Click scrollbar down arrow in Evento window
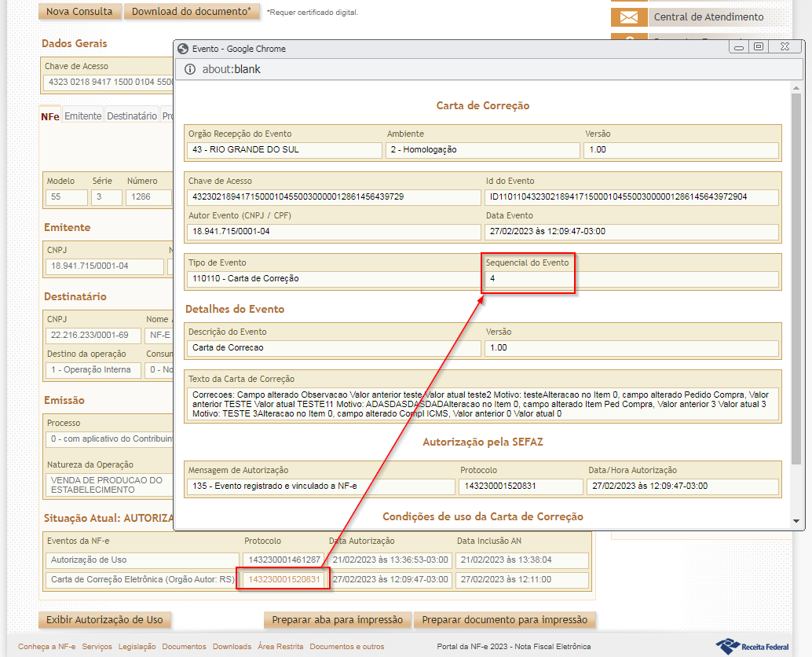The image size is (812, 657). click(x=796, y=521)
